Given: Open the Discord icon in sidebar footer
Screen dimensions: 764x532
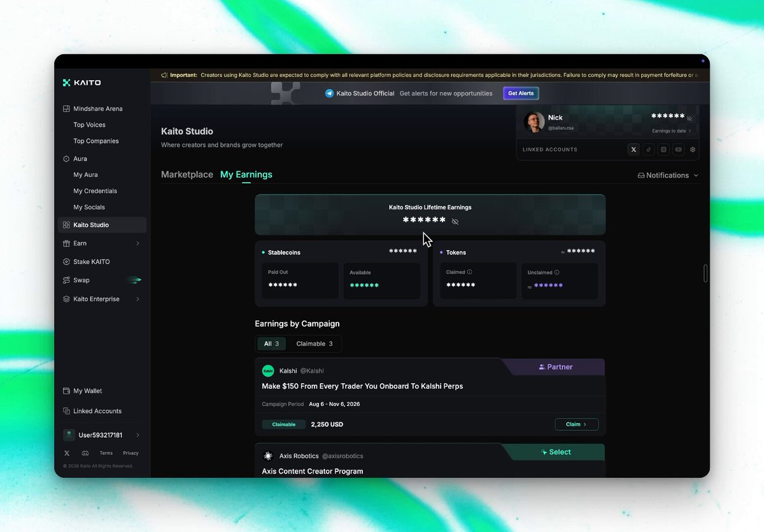Looking at the screenshot, I should (x=85, y=453).
